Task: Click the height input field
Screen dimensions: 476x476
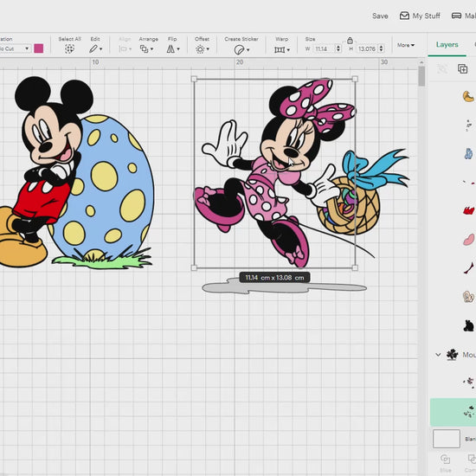Action: [367, 48]
